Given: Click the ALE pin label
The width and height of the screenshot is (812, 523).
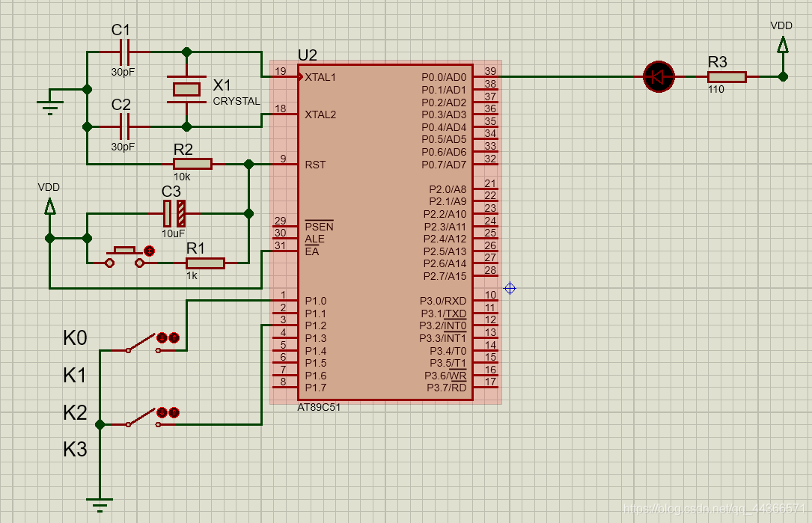Looking at the screenshot, I should coord(314,239).
